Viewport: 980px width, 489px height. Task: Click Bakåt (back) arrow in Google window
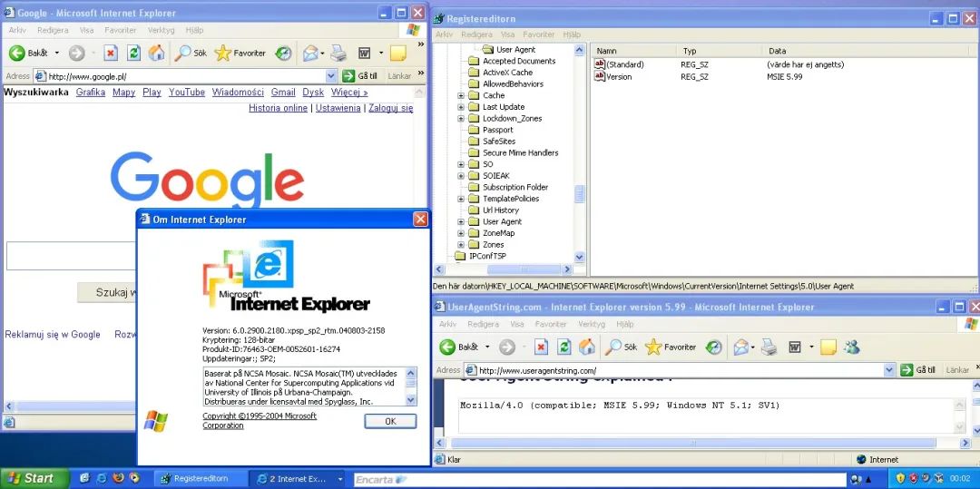pos(17,54)
